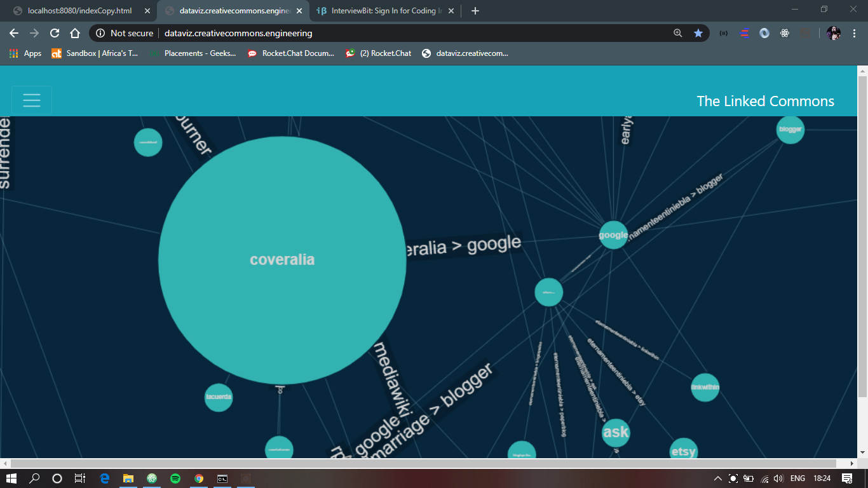Open Windows taskbar search
This screenshot has width=868, height=488.
coord(34,478)
